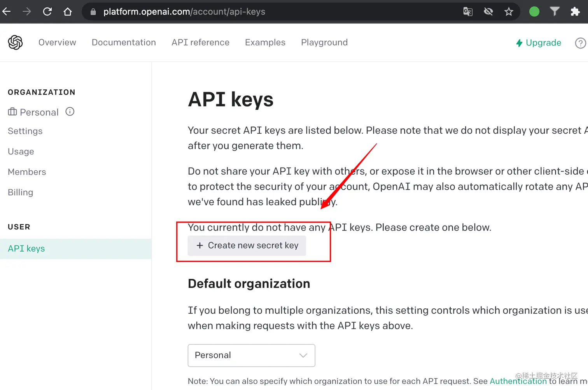Click the lightning bolt Upgrade icon

click(519, 43)
